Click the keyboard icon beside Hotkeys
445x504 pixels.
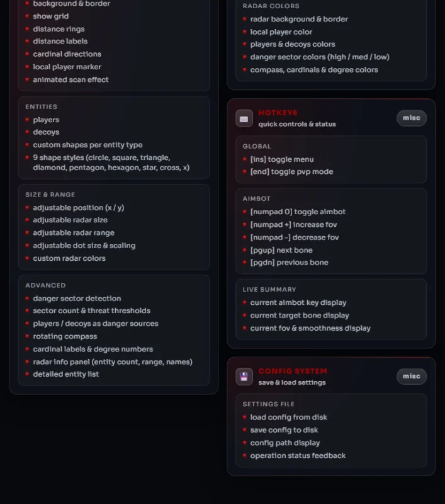pos(244,118)
